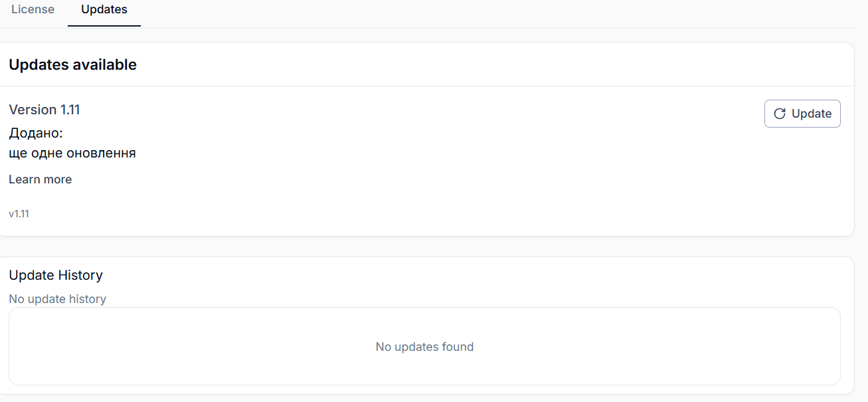This screenshot has height=402, width=868.
Task: Click the No updates found message
Action: [x=424, y=347]
